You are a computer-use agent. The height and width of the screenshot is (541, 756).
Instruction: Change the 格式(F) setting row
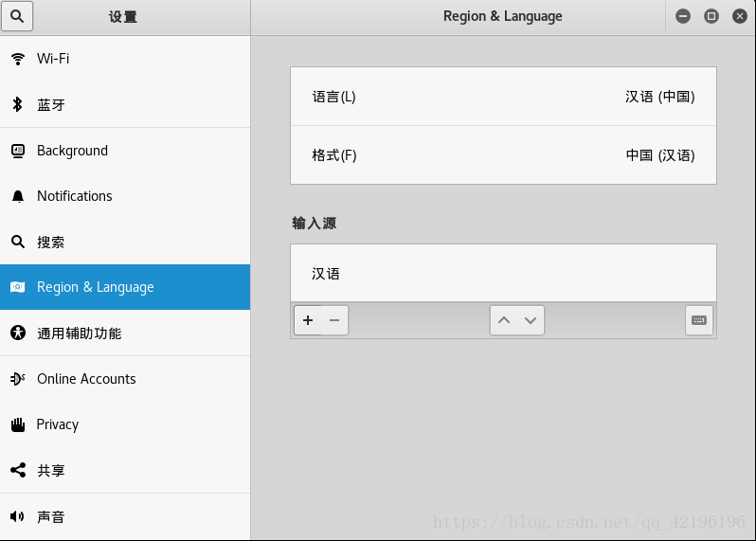point(503,155)
